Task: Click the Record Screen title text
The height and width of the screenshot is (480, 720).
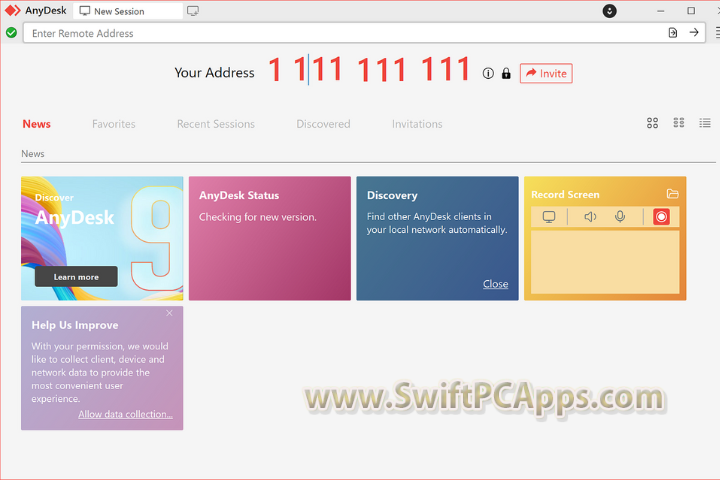Action: pos(565,194)
